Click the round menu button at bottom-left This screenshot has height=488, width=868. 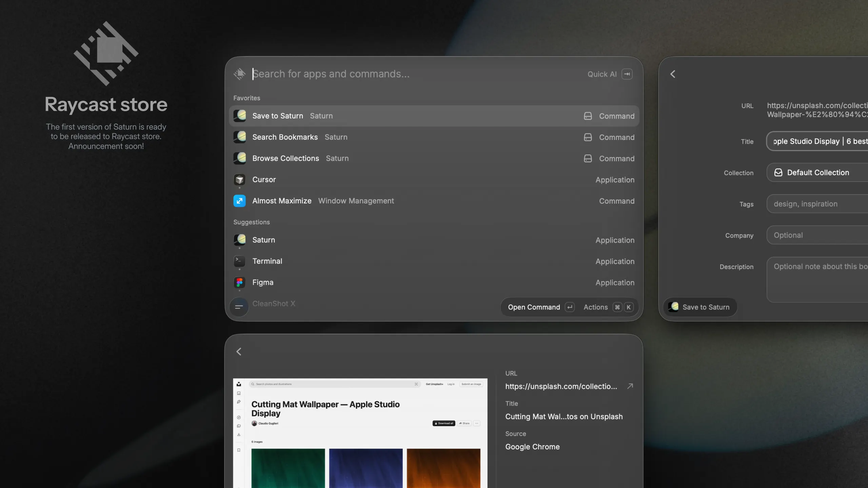[239, 307]
